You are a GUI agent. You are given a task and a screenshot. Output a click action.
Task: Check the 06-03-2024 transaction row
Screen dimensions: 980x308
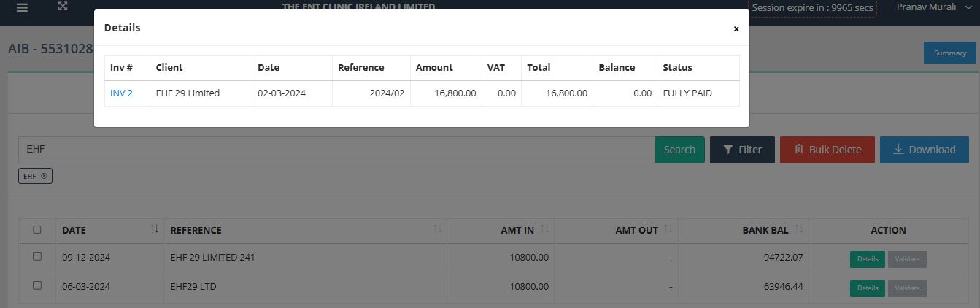[37, 285]
